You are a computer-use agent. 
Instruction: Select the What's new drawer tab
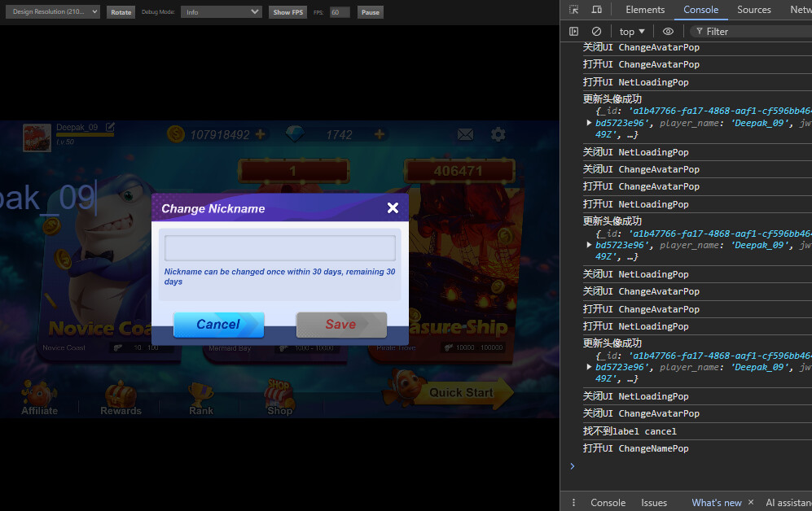(717, 503)
